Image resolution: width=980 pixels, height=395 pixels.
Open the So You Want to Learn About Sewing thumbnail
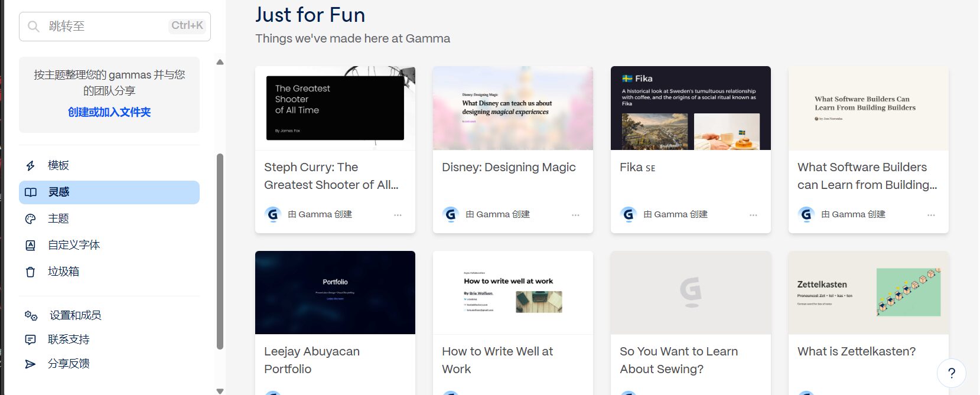point(691,293)
